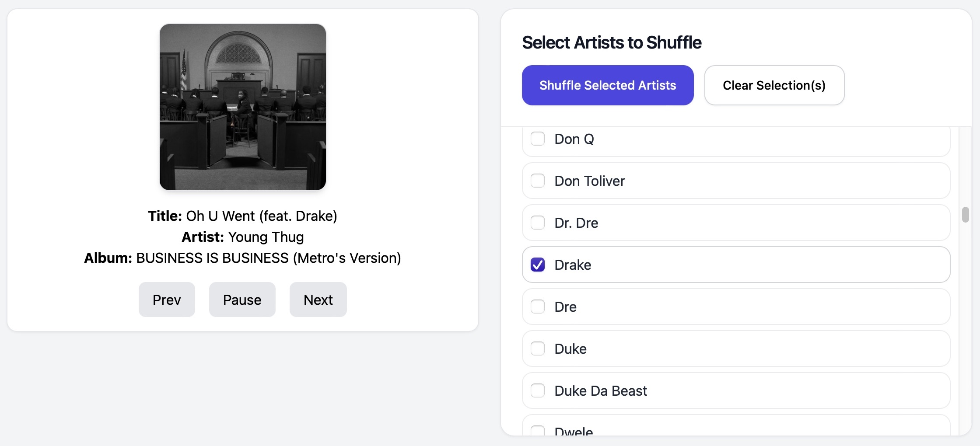Image resolution: width=980 pixels, height=446 pixels.
Task: Select Duke in the artist list
Action: click(538, 348)
